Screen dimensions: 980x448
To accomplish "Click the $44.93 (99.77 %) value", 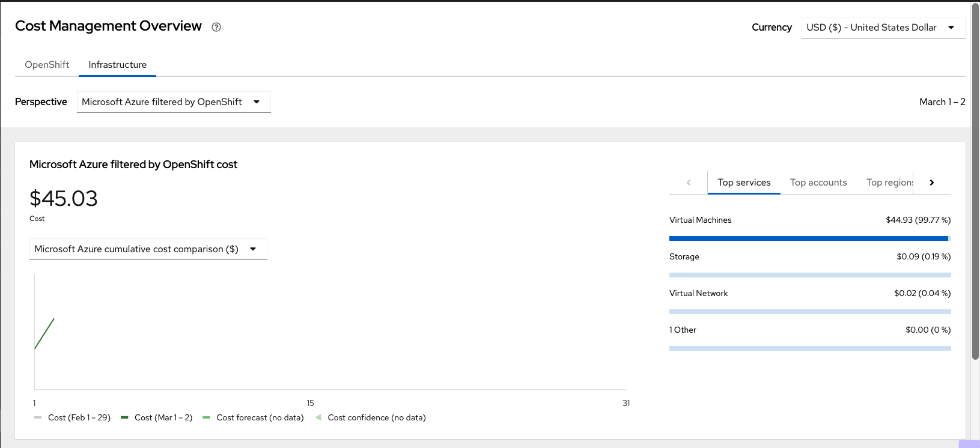I will (x=918, y=220).
